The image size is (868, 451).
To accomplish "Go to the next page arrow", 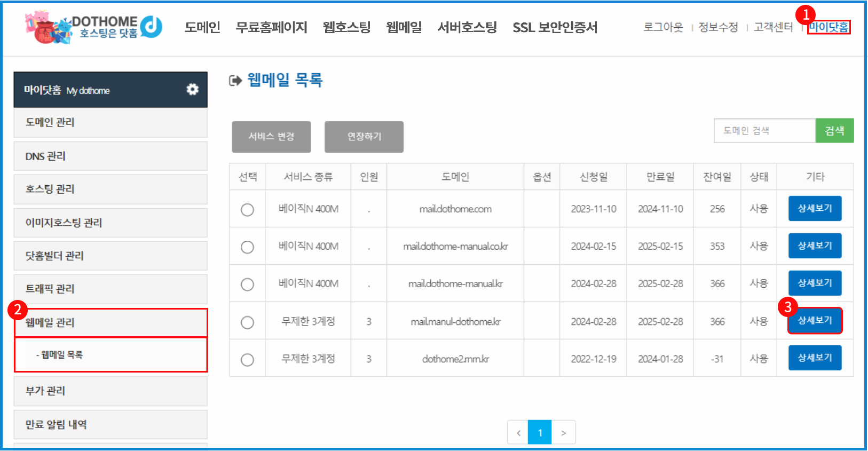I will click(563, 433).
